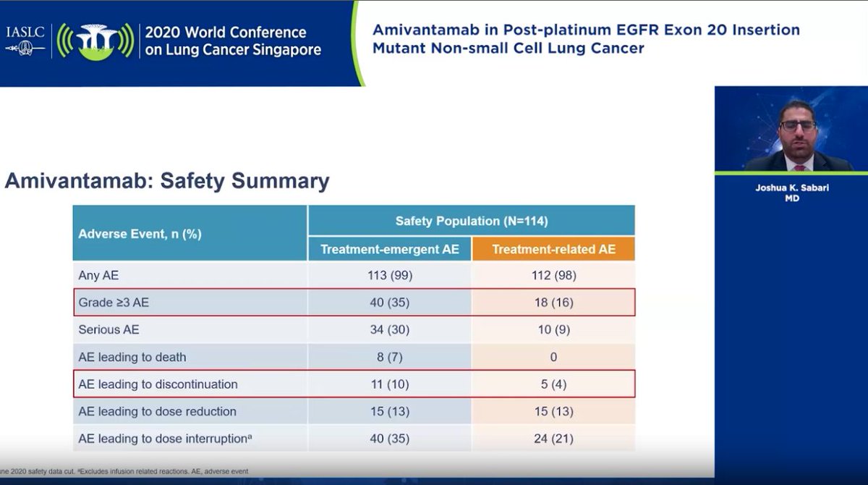Select the Treatment-related AE column header
This screenshot has width=868, height=485.
(553, 248)
